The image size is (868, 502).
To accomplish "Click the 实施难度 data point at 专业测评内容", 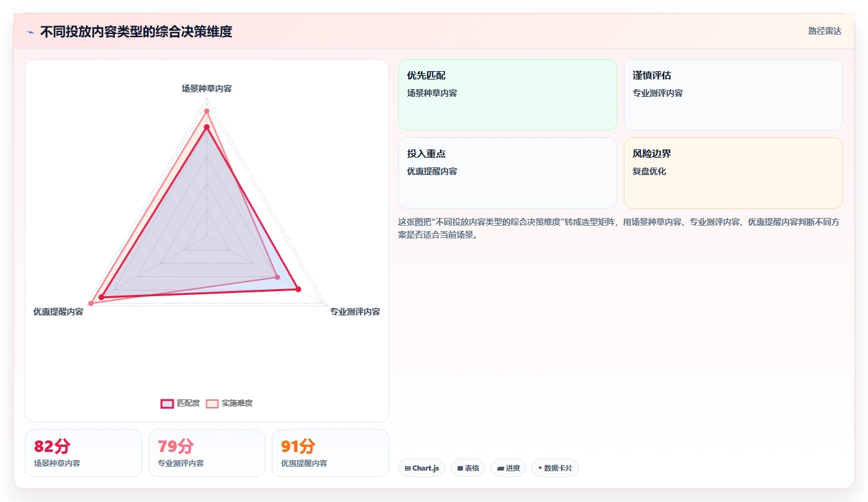I will click(x=278, y=277).
